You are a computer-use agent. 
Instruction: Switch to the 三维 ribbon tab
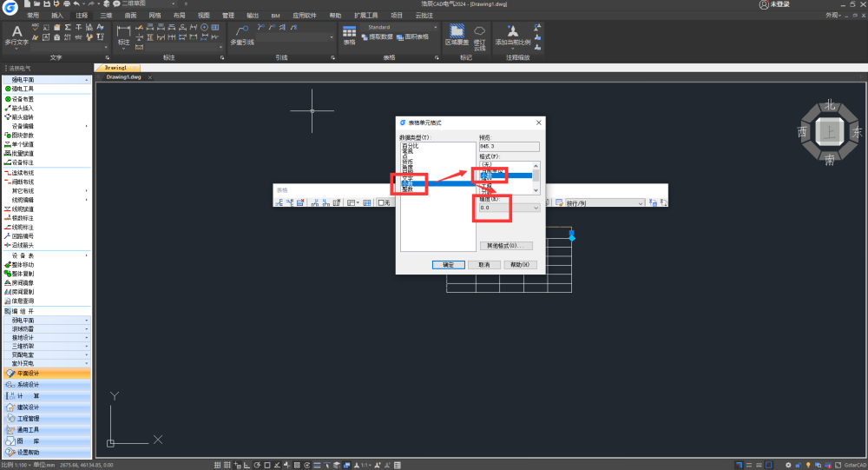[x=106, y=16]
